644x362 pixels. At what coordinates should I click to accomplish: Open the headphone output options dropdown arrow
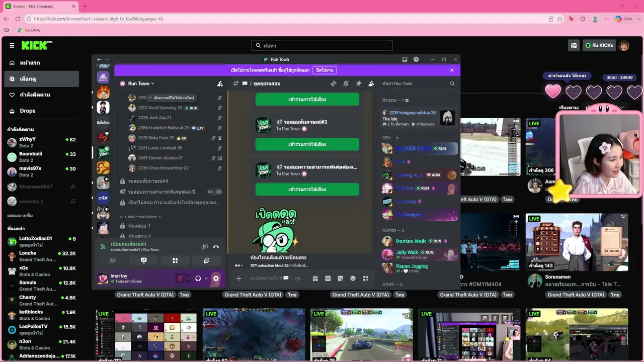[x=206, y=278]
